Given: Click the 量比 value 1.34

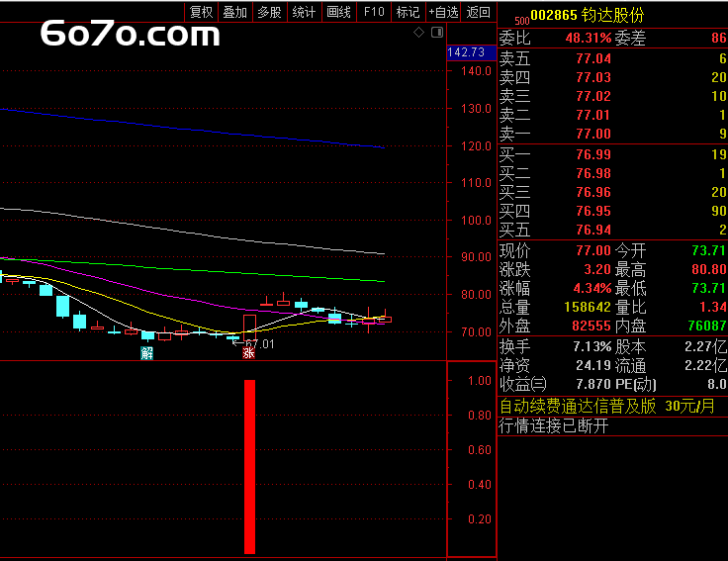Looking at the screenshot, I should [x=713, y=307].
